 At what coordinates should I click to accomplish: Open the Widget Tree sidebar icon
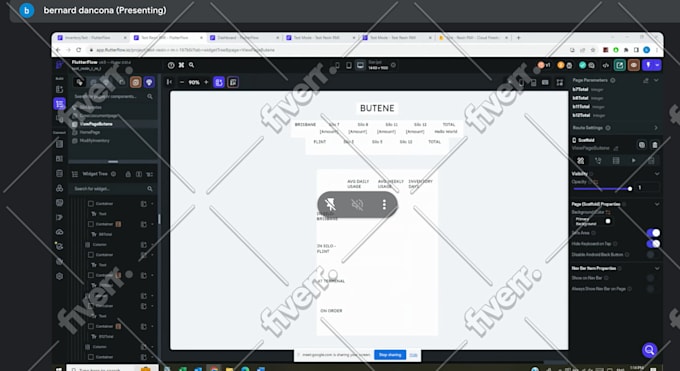pyautogui.click(x=59, y=104)
